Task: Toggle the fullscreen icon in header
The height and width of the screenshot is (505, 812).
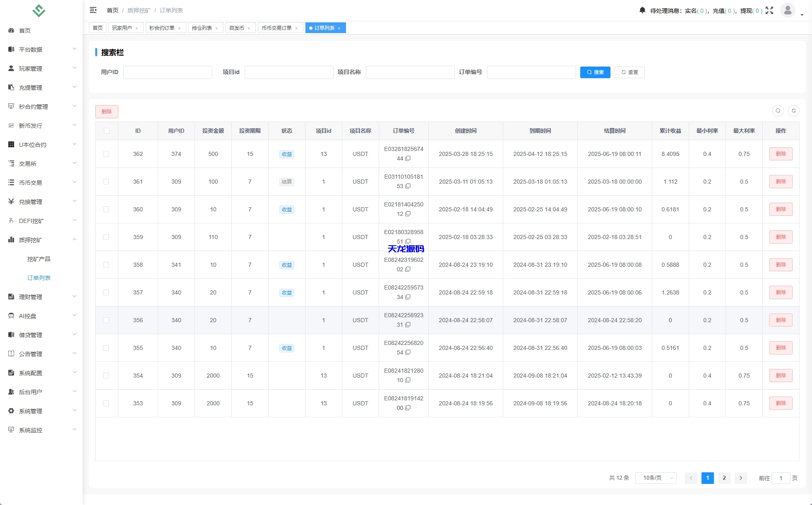Action: click(769, 10)
